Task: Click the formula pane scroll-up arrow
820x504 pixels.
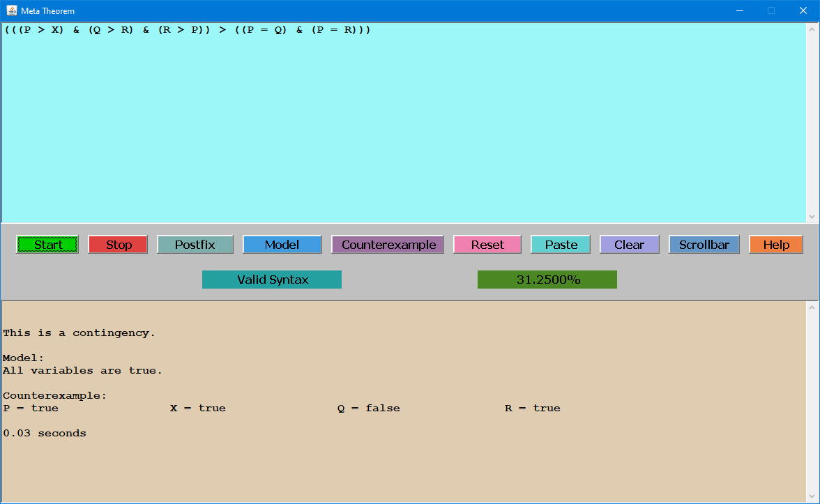Action: (812, 29)
